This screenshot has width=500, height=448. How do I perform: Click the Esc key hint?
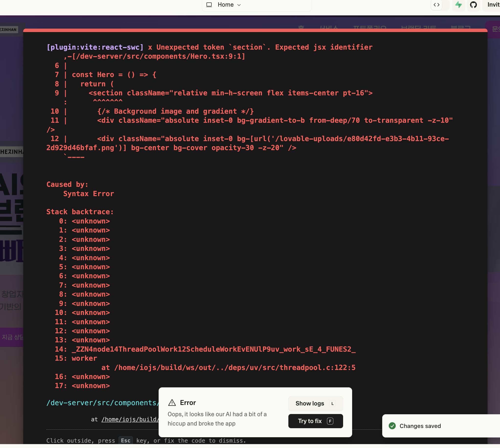click(x=125, y=440)
